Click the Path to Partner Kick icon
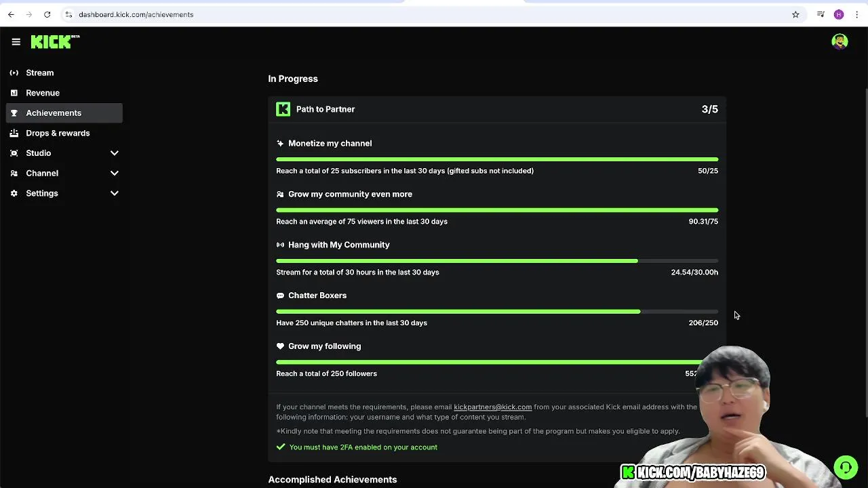 (283, 109)
